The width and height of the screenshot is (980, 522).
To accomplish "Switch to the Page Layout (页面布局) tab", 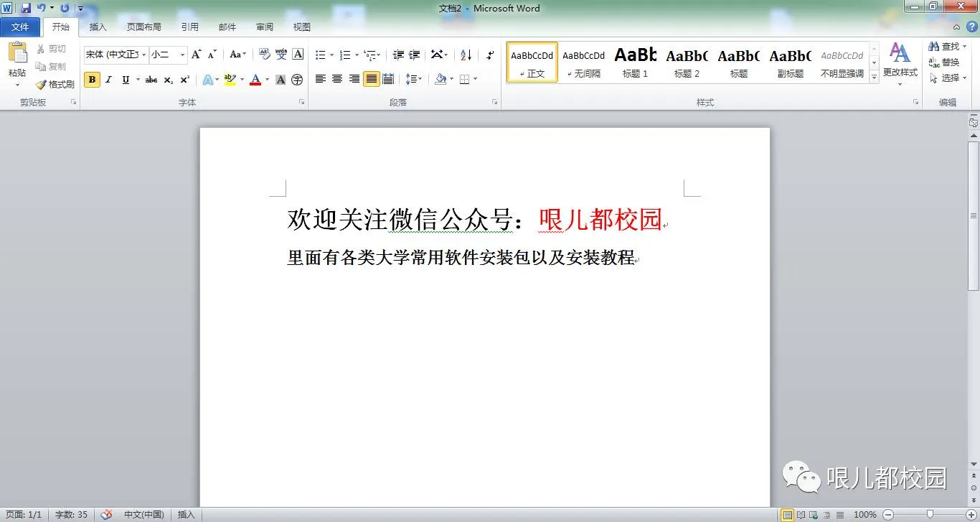I will click(x=144, y=27).
